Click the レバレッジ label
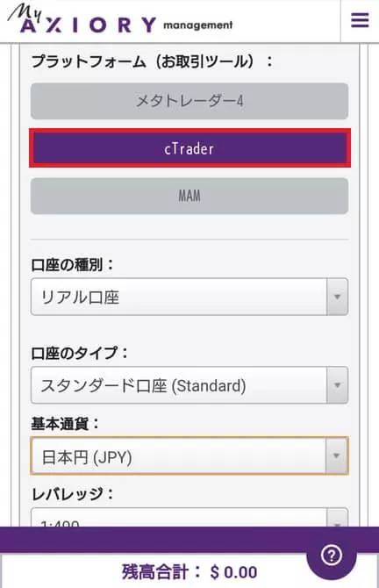This screenshot has height=588, width=379. coord(72,494)
